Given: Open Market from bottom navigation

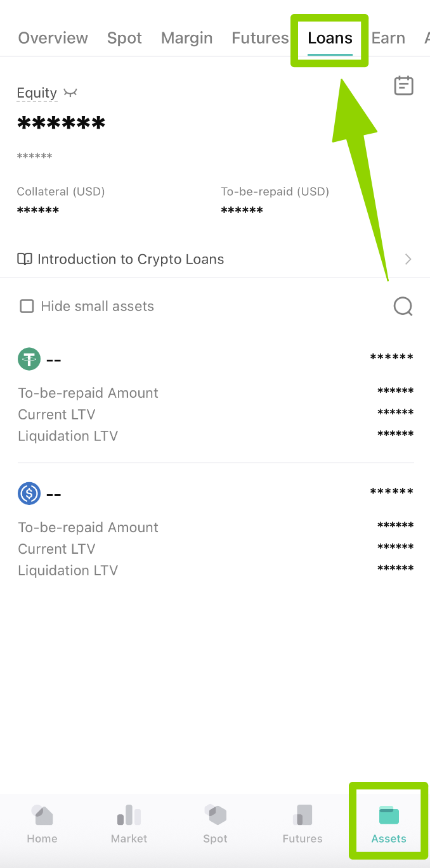Looking at the screenshot, I should 129,824.
